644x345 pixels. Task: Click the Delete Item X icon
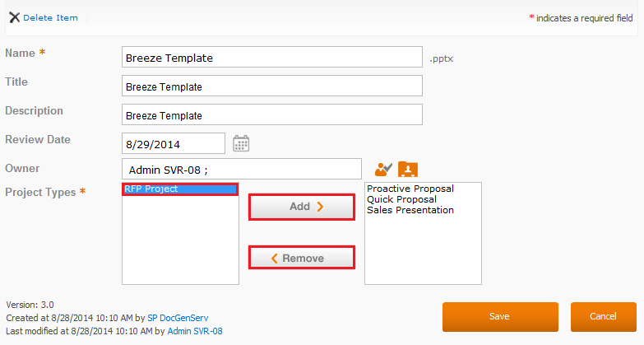pyautogui.click(x=14, y=17)
